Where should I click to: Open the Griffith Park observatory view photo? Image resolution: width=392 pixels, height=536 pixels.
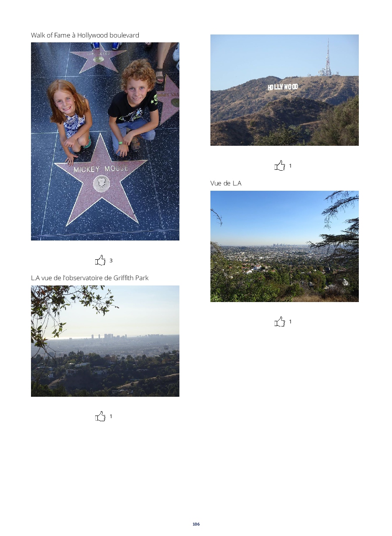(x=105, y=341)
